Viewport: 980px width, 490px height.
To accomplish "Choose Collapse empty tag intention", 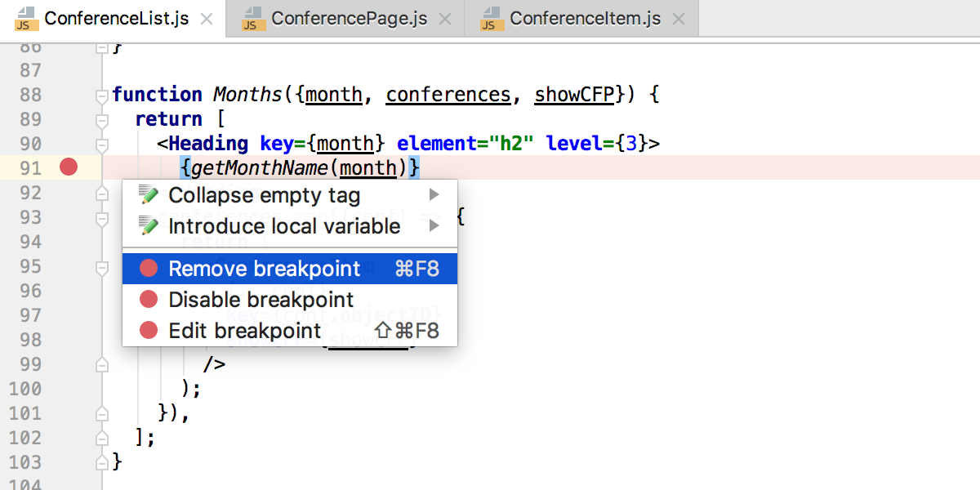I will (x=290, y=195).
